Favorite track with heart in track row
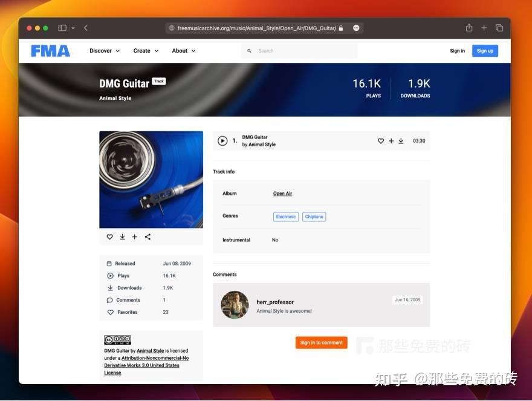The height and width of the screenshot is (401, 532). (381, 140)
